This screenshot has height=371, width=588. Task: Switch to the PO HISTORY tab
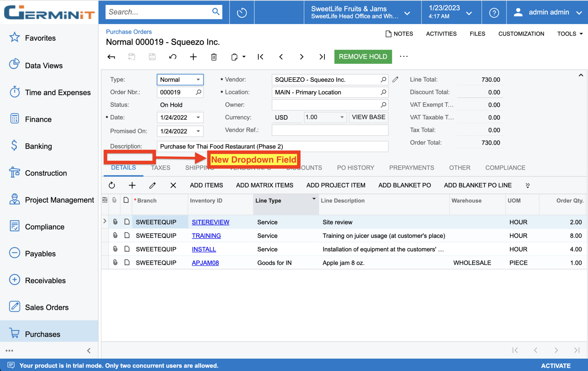[x=355, y=167]
